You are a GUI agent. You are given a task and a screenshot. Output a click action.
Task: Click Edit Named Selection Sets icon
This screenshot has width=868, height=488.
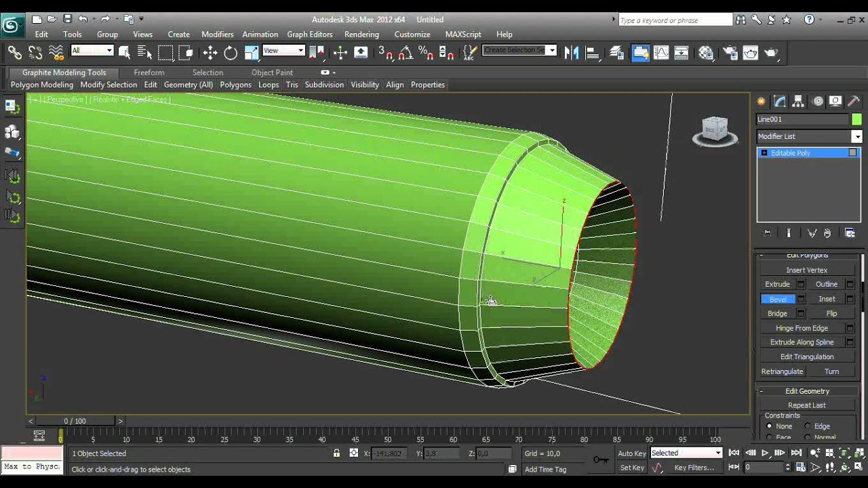469,52
